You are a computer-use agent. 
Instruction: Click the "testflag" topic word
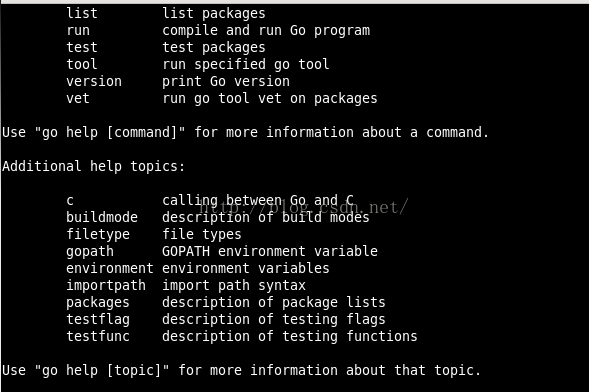click(98, 320)
